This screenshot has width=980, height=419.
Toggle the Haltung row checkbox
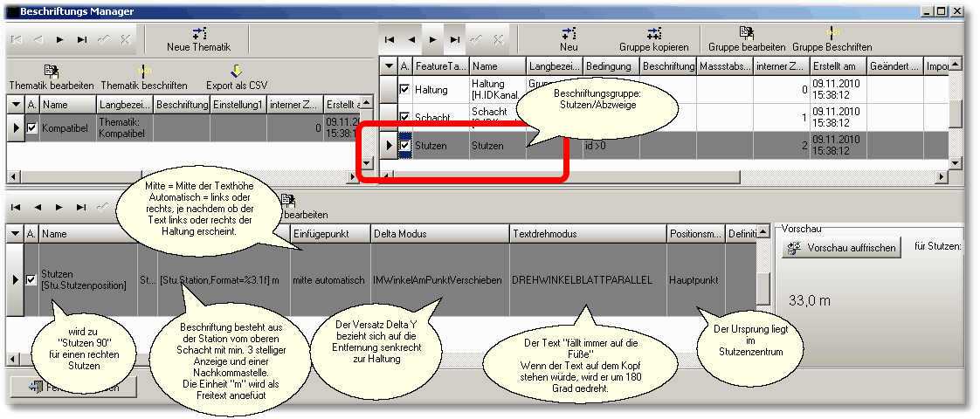405,89
